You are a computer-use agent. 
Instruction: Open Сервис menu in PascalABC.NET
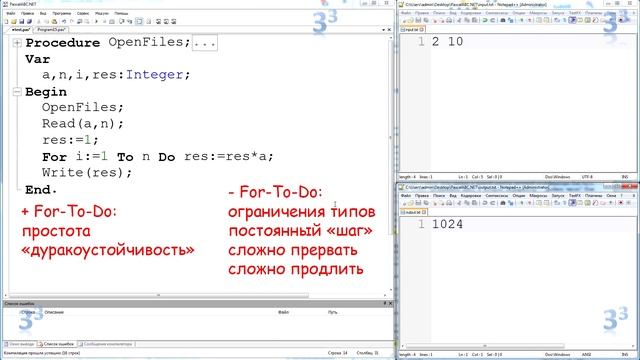[83, 13]
